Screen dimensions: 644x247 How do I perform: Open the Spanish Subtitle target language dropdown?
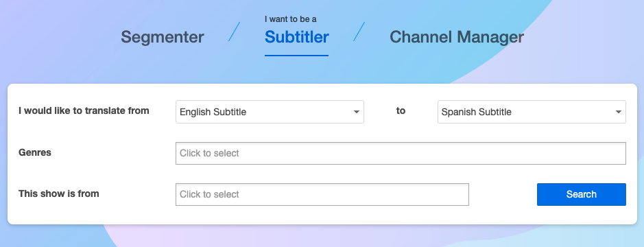pos(532,112)
